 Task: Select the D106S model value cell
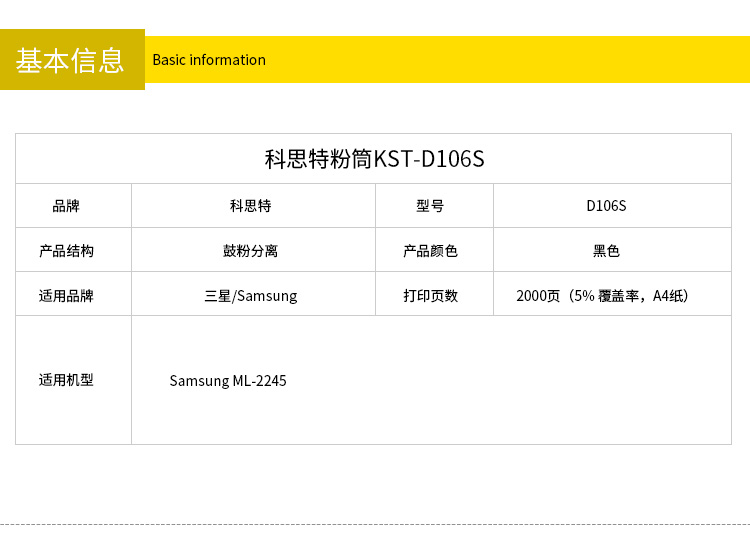(606, 206)
